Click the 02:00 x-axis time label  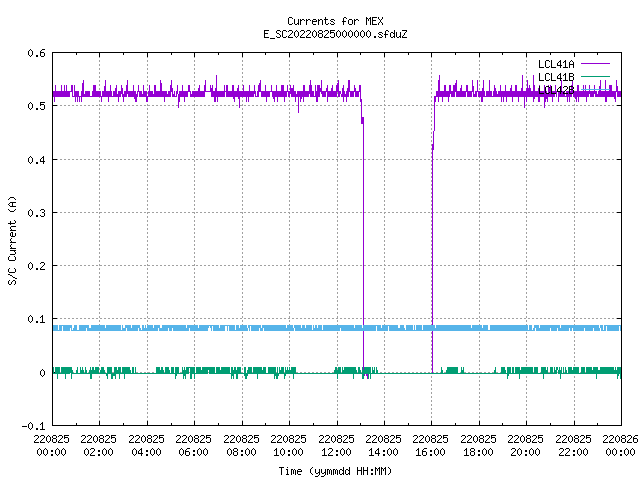tap(98, 452)
